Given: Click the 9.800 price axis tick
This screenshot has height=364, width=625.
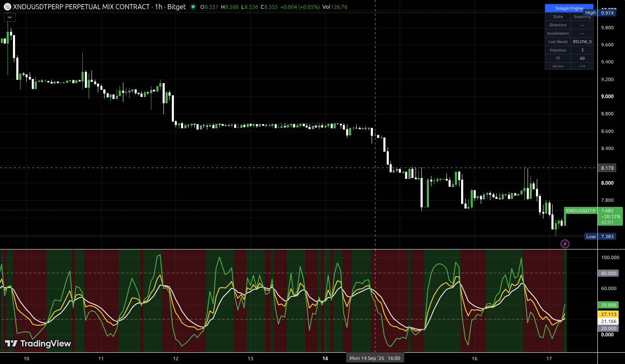Looking at the screenshot, I should (x=607, y=28).
